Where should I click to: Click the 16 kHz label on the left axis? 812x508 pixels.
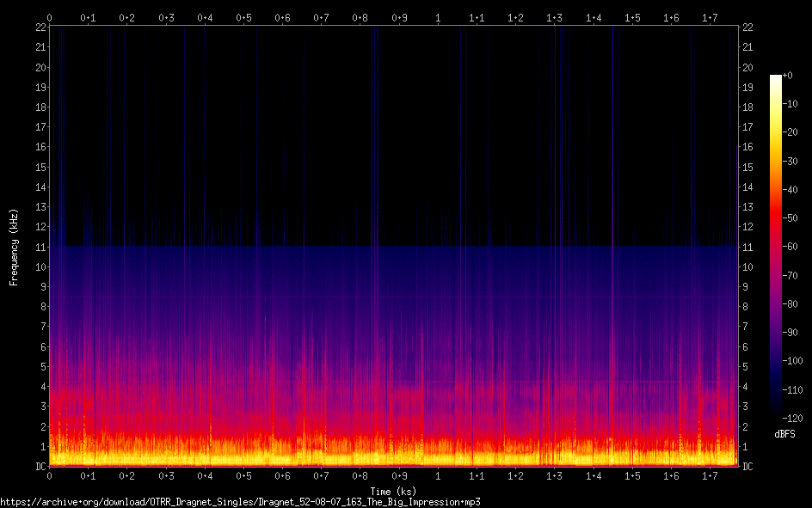coord(40,147)
